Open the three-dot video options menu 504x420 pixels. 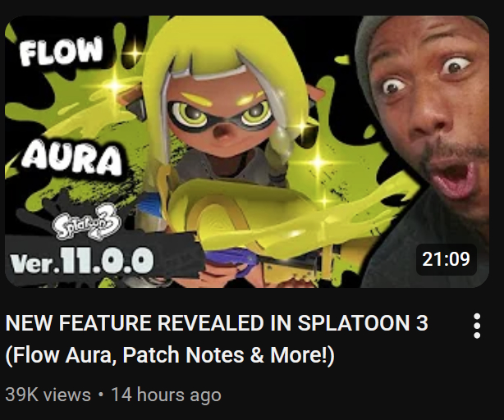click(x=477, y=326)
